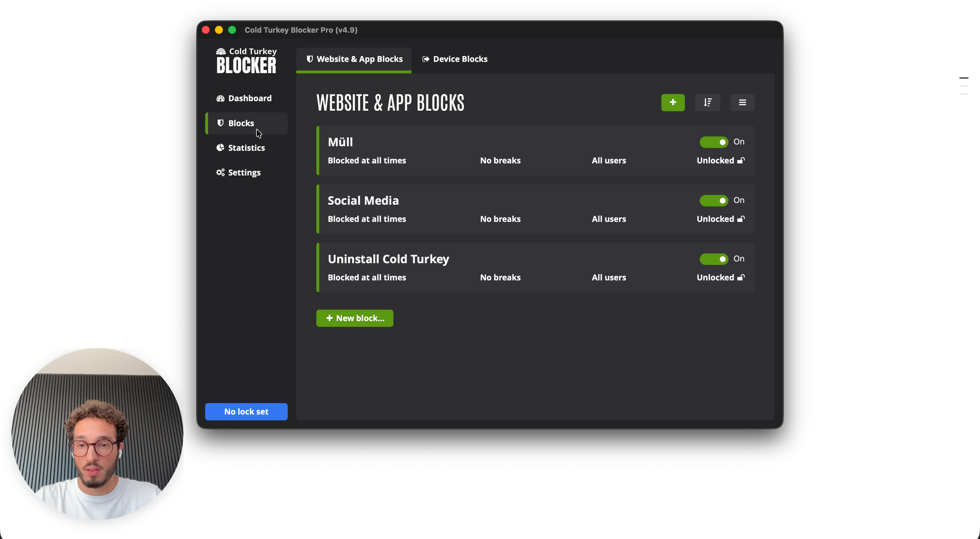The height and width of the screenshot is (539, 980).
Task: Toggle the Social Media block switch
Action: pyautogui.click(x=714, y=201)
